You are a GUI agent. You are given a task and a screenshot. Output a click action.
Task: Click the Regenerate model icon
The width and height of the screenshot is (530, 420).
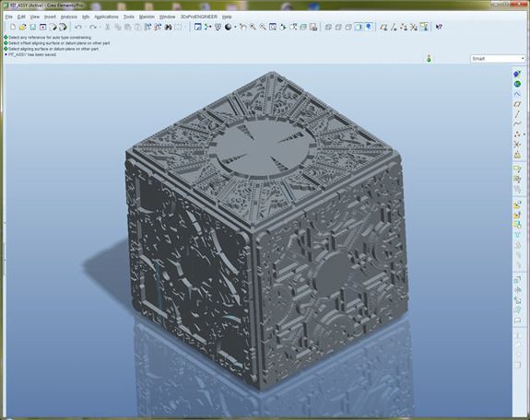(x=147, y=27)
